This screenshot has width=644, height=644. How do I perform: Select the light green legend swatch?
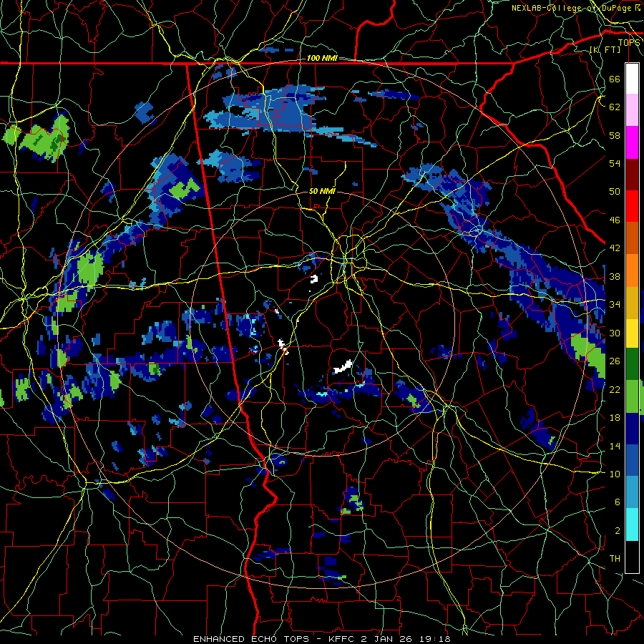pos(632,396)
